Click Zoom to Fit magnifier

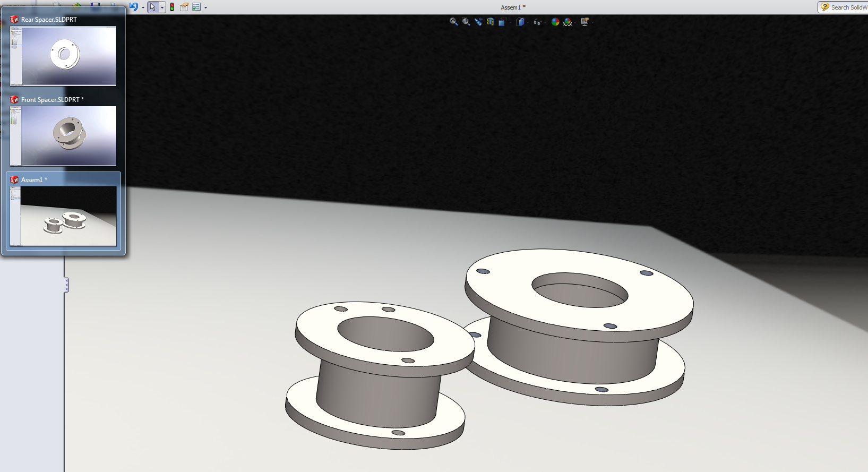click(454, 22)
